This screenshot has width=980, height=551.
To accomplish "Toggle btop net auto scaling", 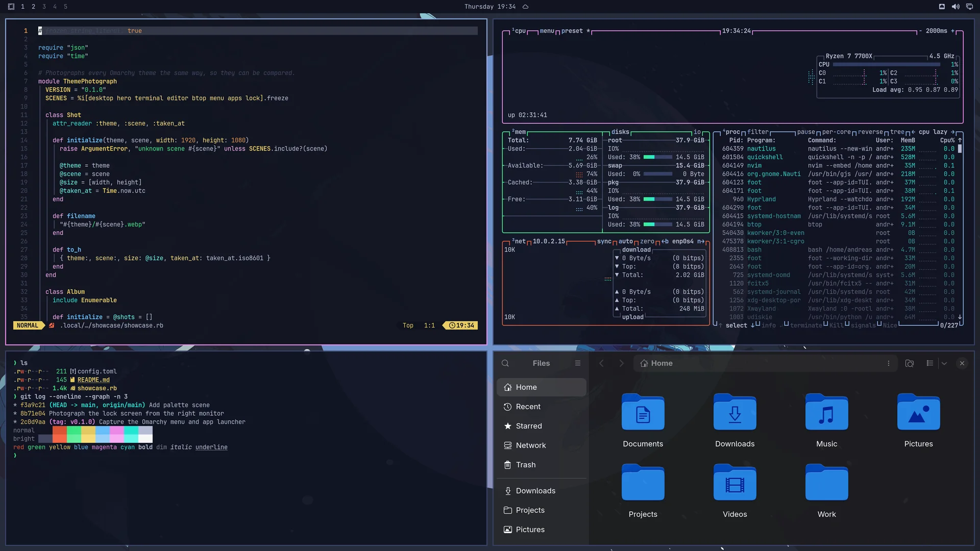I will click(625, 242).
